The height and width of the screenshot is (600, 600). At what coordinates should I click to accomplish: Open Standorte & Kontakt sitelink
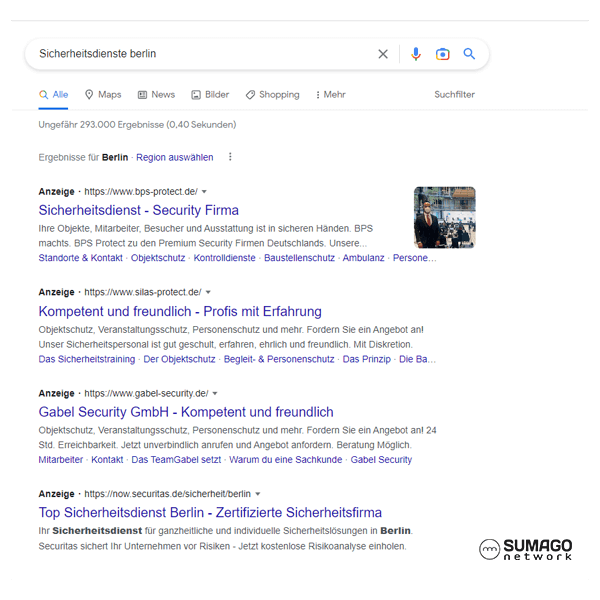click(80, 258)
